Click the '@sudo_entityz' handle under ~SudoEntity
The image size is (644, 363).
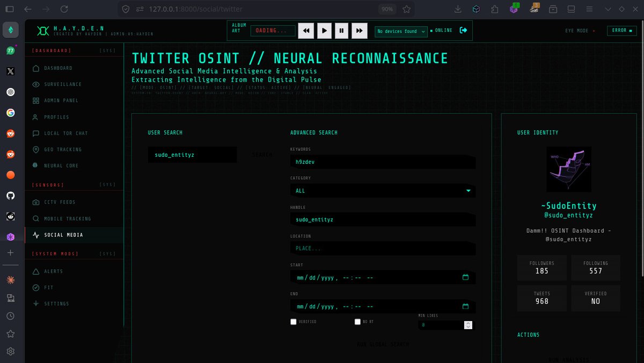[x=569, y=215]
